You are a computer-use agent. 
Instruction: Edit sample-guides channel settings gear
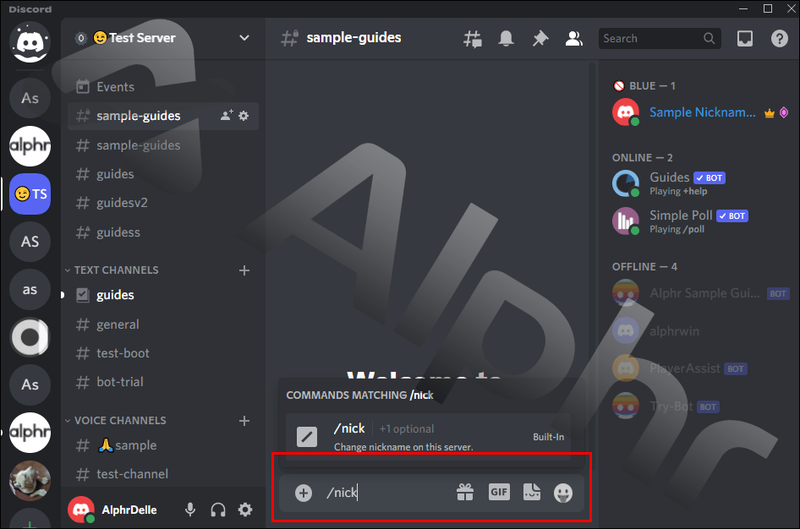tap(244, 116)
